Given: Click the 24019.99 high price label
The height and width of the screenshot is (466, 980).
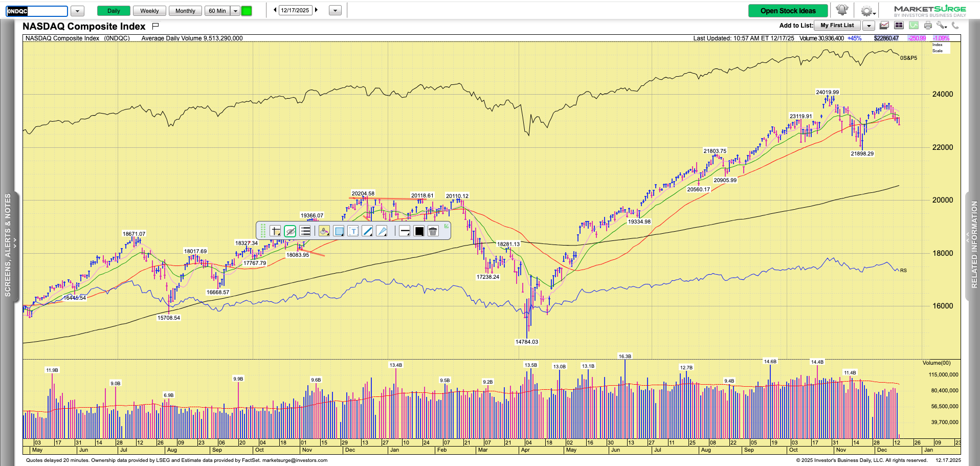Looking at the screenshot, I should click(827, 92).
